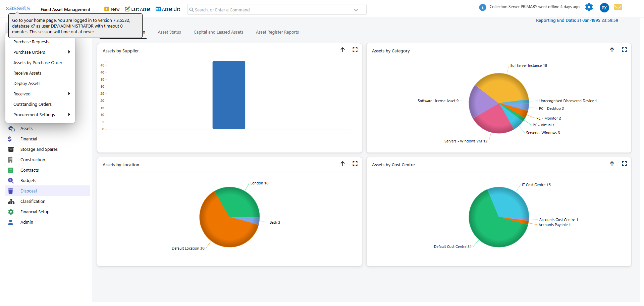Screen dimensions: 644x306
Task: Click the collection server info icon
Action: click(482, 7)
